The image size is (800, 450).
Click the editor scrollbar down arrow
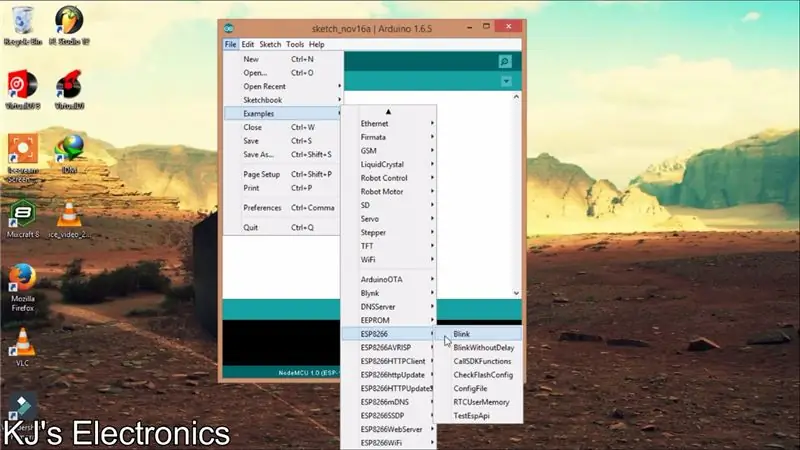pyautogui.click(x=516, y=293)
